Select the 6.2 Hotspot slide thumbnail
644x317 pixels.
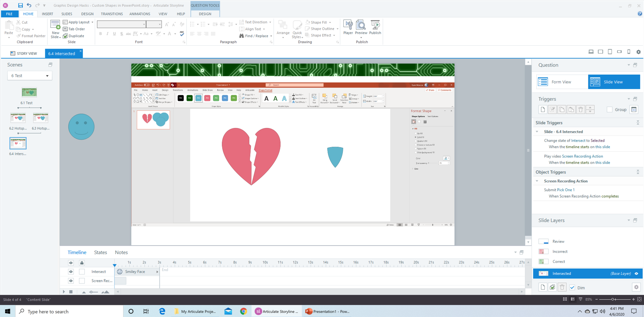pyautogui.click(x=18, y=118)
